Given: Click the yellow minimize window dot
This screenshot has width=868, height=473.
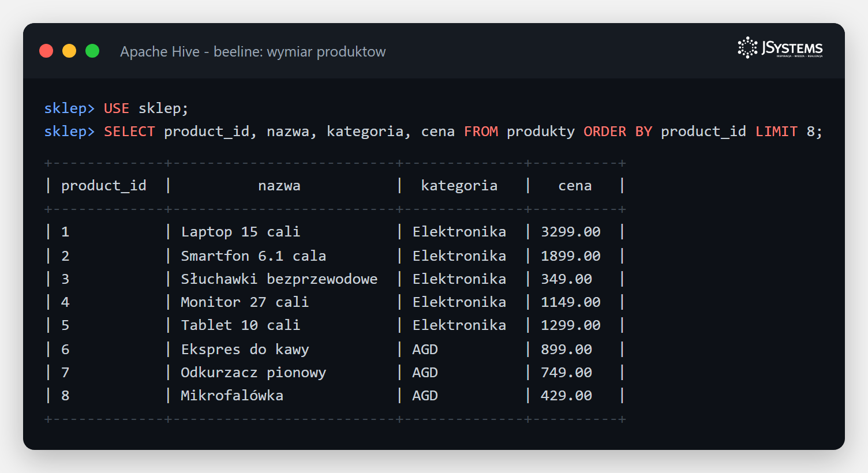Looking at the screenshot, I should coord(69,51).
